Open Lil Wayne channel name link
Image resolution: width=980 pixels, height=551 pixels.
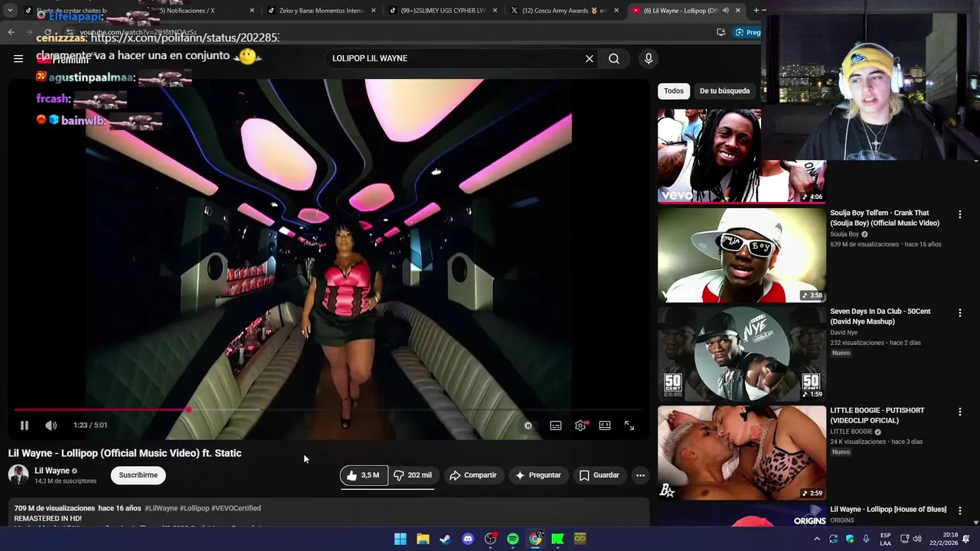(52, 471)
